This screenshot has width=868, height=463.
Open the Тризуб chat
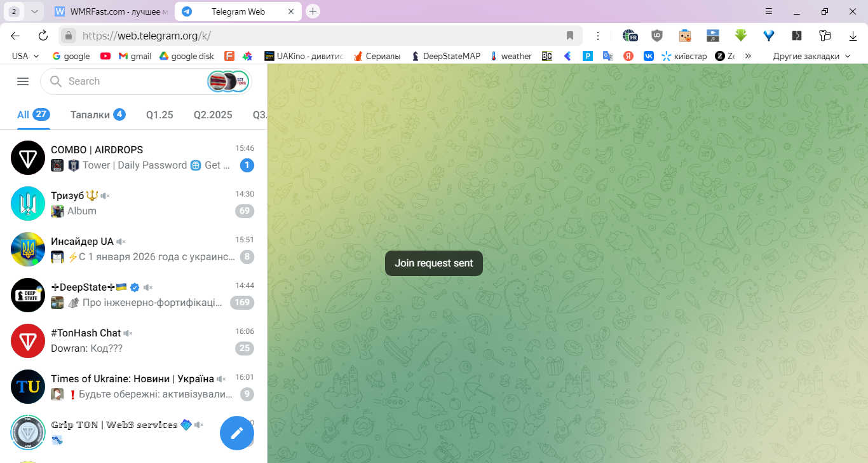pos(133,204)
